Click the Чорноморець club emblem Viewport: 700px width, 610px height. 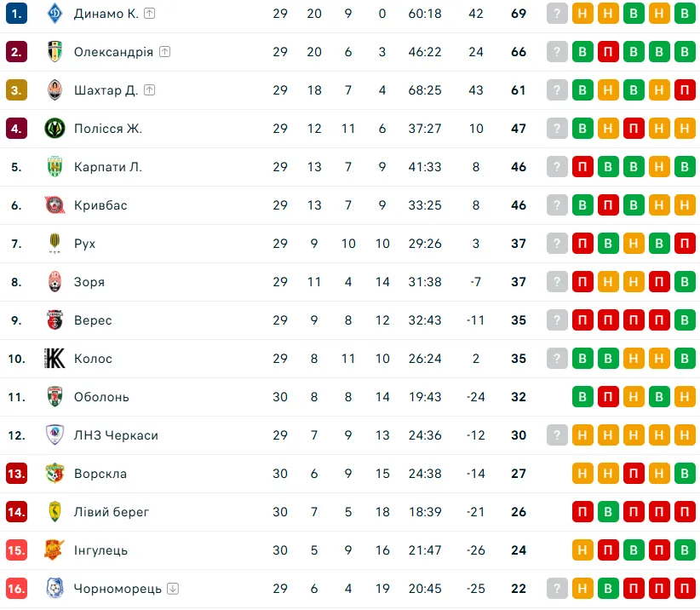pyautogui.click(x=55, y=589)
